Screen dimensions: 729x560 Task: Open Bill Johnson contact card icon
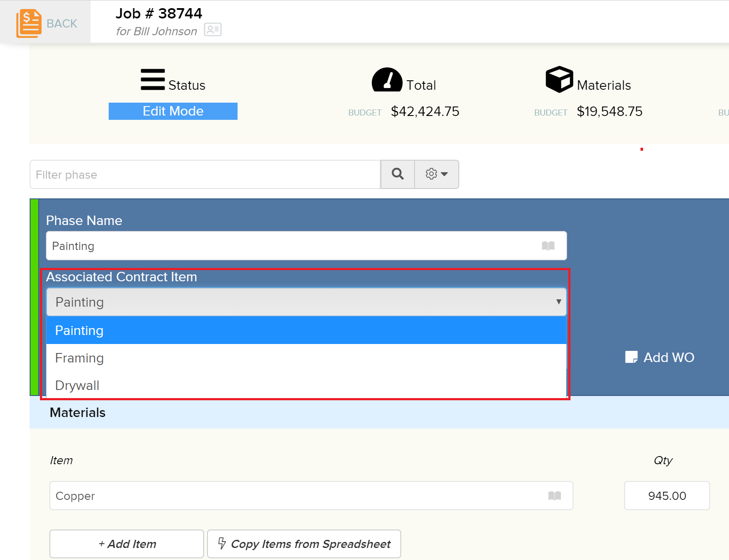[213, 30]
